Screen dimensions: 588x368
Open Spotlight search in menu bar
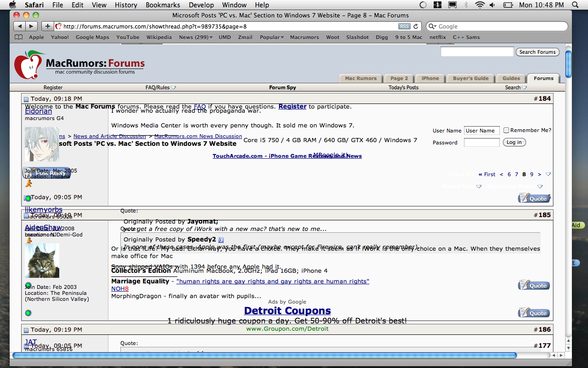576,5
